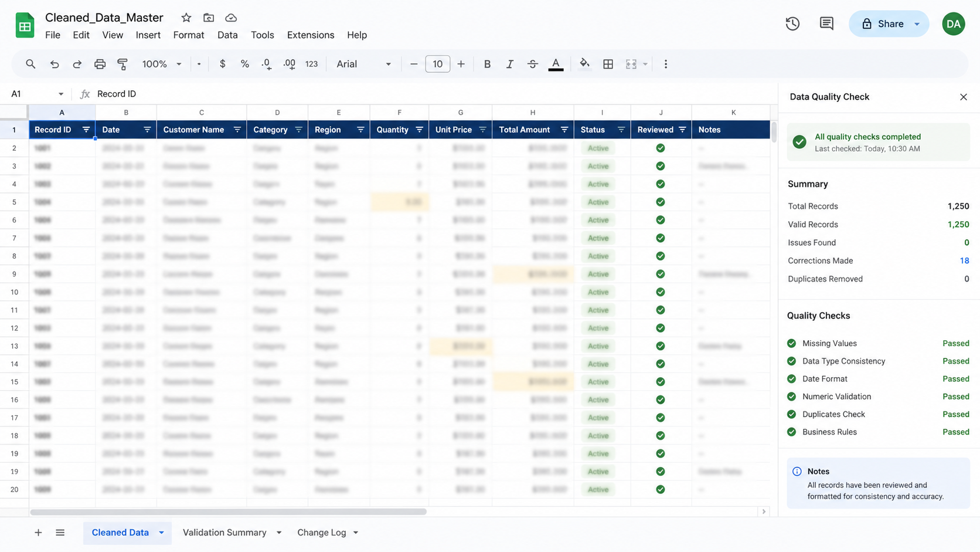Open the fill color picker
Viewport: 980px width, 552px height.
(584, 63)
